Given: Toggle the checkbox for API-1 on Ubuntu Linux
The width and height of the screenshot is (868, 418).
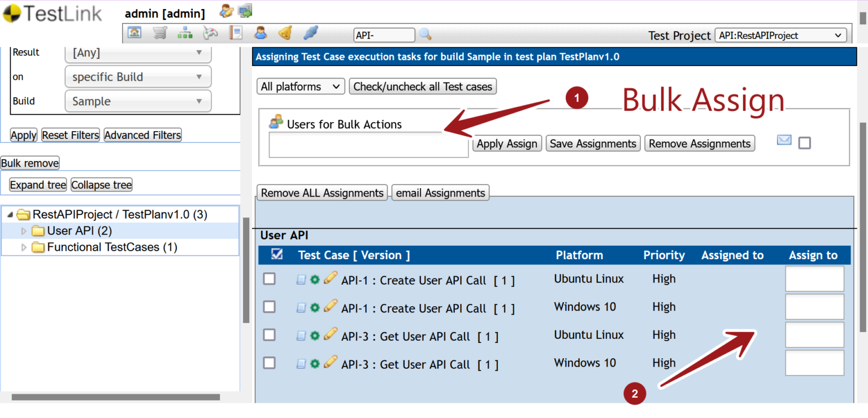Looking at the screenshot, I should (x=269, y=278).
